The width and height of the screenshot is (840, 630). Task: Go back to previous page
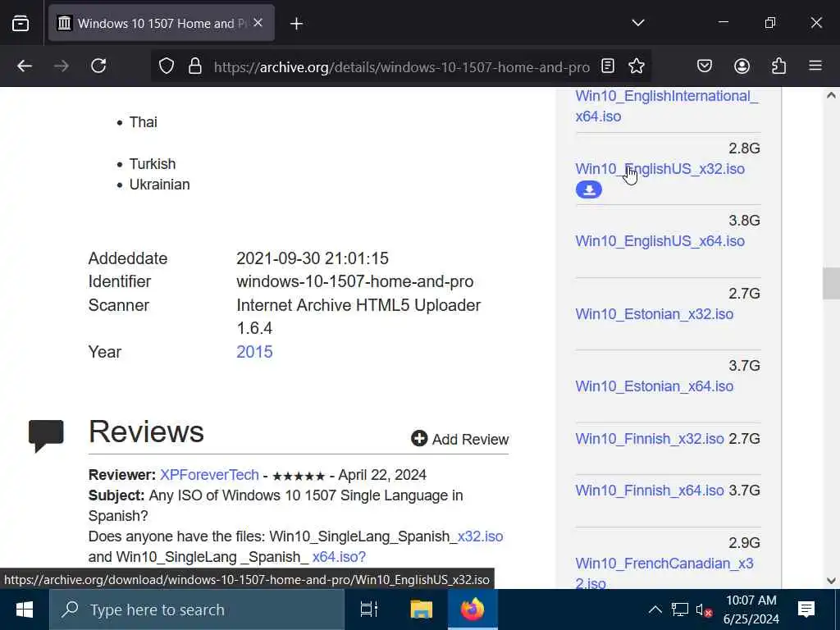click(x=25, y=66)
